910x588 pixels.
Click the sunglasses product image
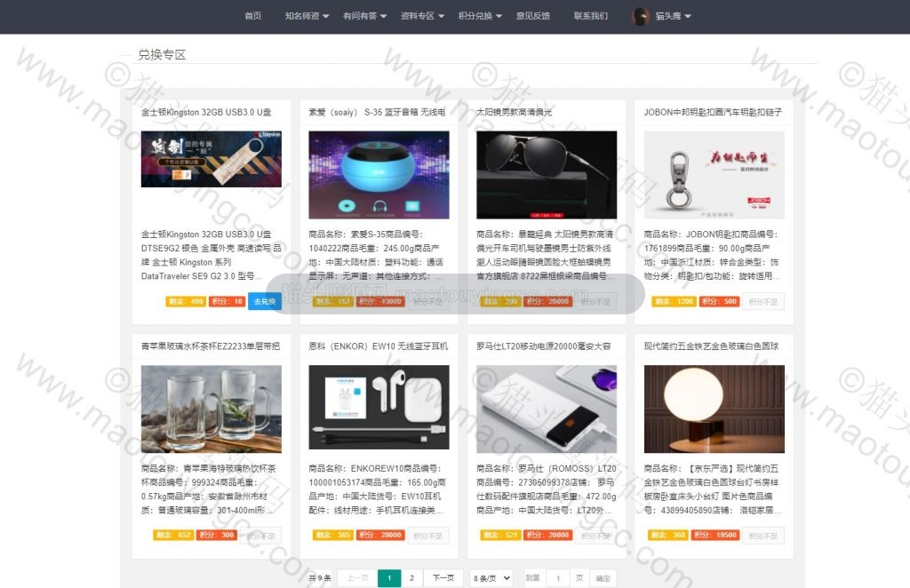click(x=547, y=175)
